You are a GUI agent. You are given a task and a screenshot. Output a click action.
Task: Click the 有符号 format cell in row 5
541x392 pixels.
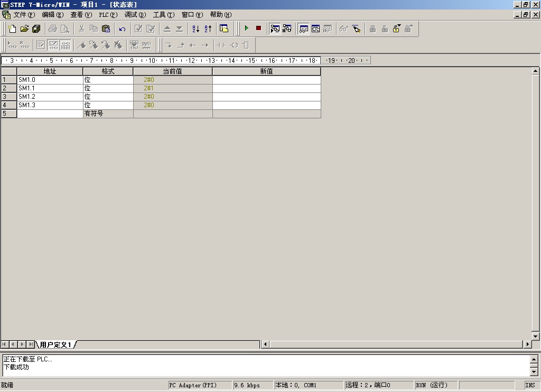coord(108,114)
